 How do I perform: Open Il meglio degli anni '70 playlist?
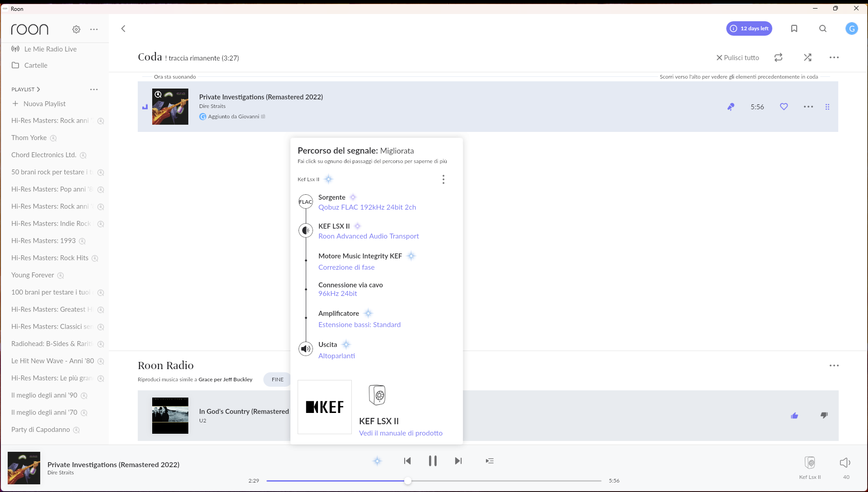pos(44,412)
